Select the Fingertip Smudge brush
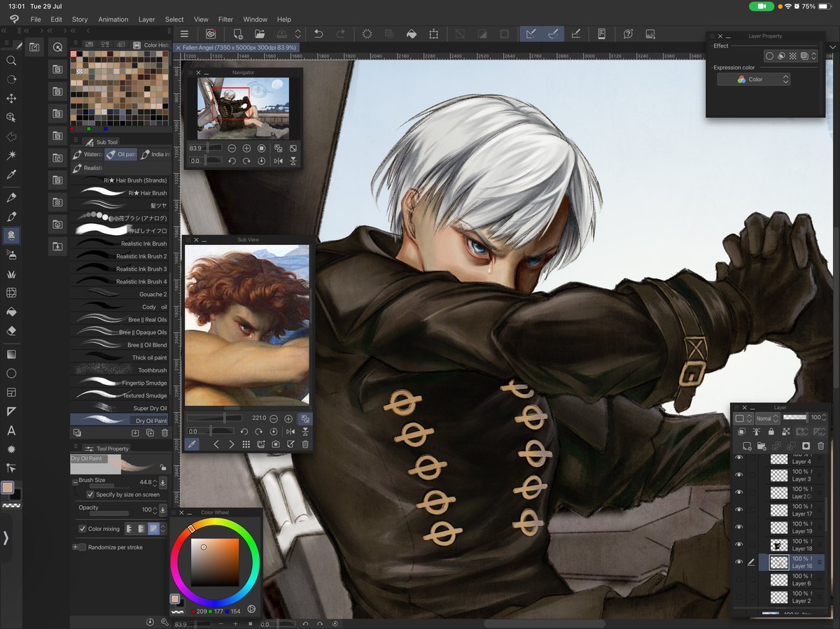840x629 pixels. point(120,383)
